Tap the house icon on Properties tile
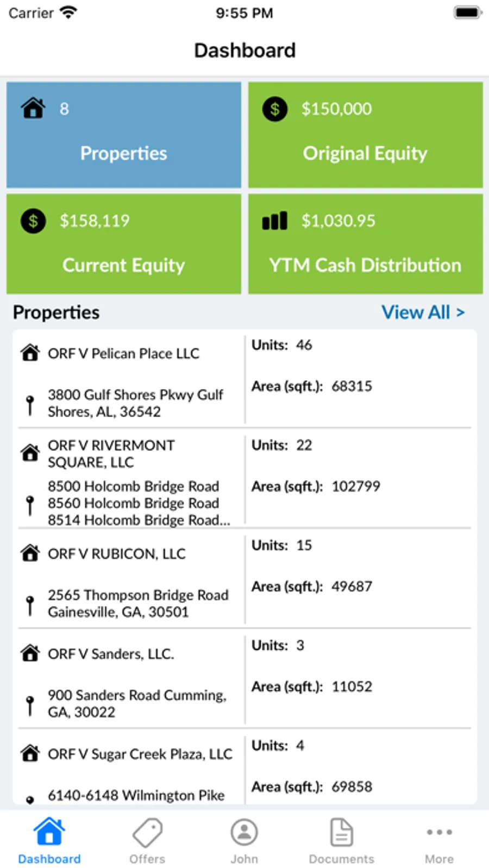Screen dimensions: 489x868 click(33, 108)
